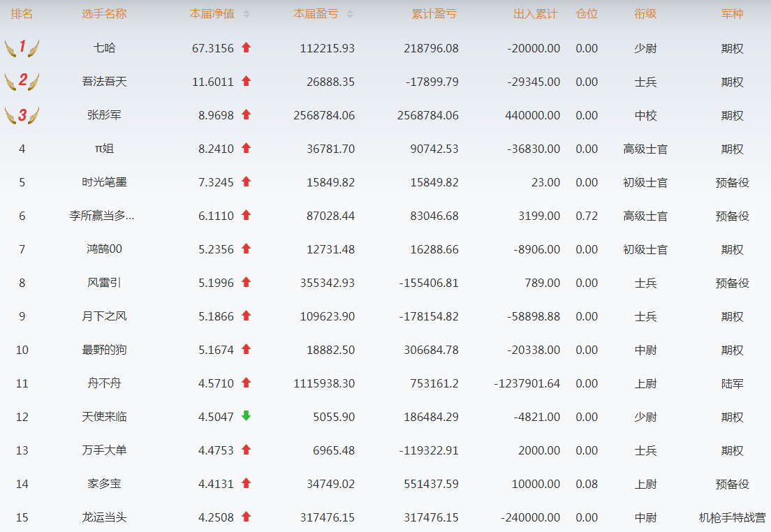The height and width of the screenshot is (532, 771).
Task: Click red up arrow beside 7.3245
Action: [247, 182]
